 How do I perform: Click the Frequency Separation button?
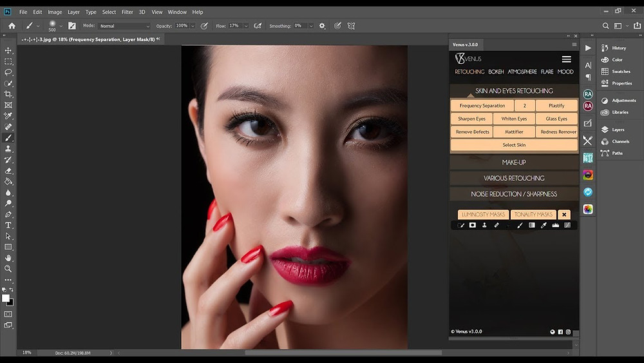pyautogui.click(x=482, y=106)
